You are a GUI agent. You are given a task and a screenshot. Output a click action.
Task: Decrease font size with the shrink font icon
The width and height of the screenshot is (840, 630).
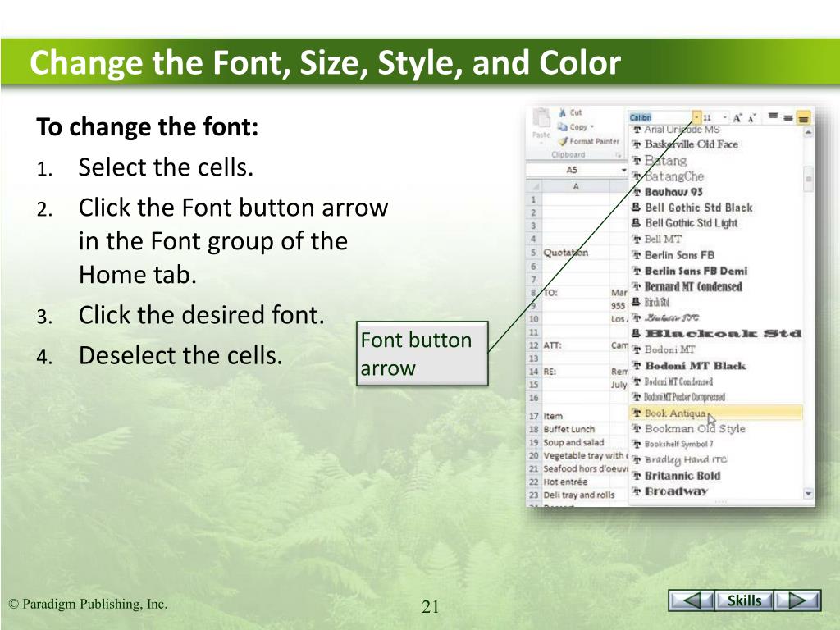pyautogui.click(x=751, y=118)
